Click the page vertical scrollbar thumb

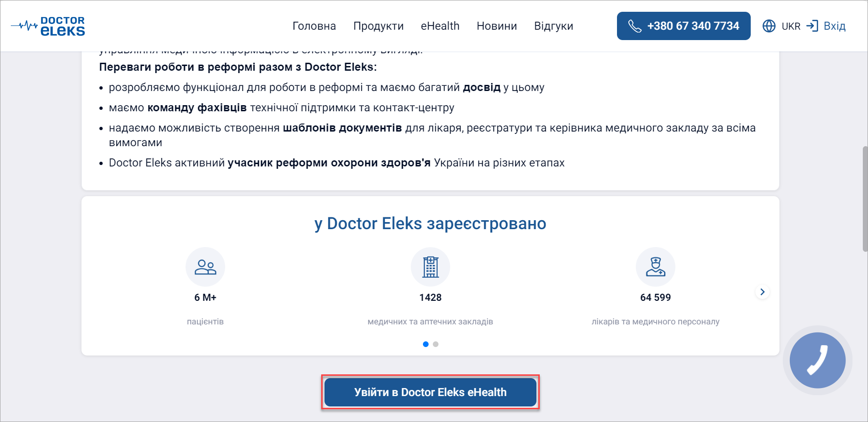(865, 199)
